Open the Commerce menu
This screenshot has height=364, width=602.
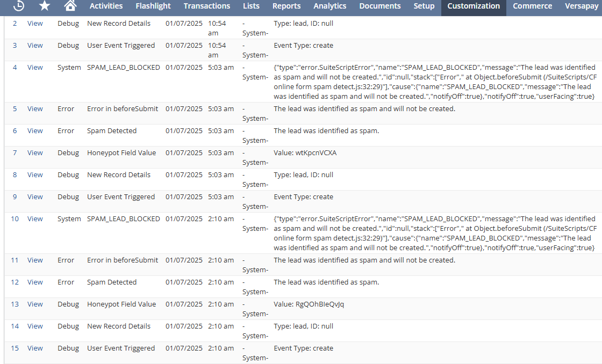(532, 6)
